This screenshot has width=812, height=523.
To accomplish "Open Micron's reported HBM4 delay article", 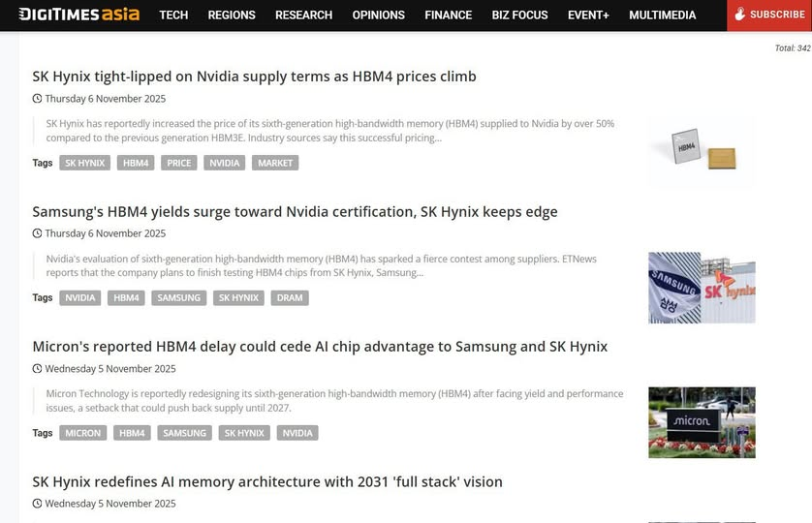I will [320, 347].
